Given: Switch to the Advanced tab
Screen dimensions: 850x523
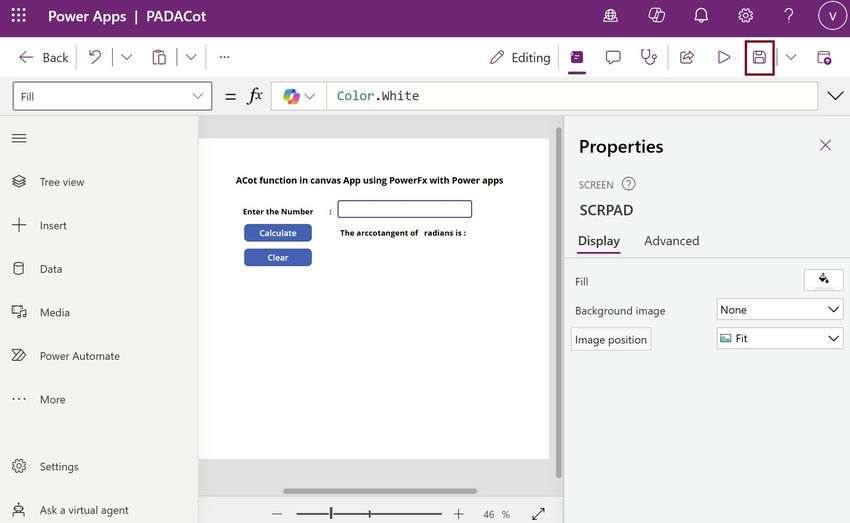Looking at the screenshot, I should pyautogui.click(x=672, y=241).
